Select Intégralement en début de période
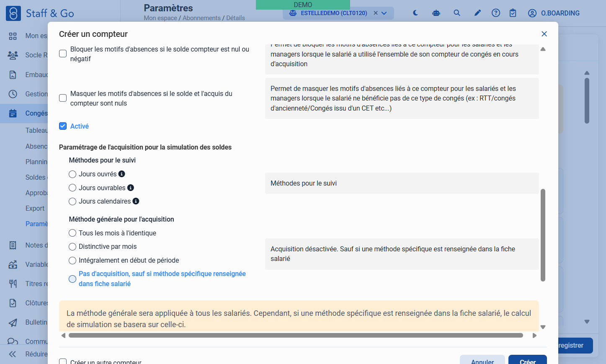 pos(72,261)
